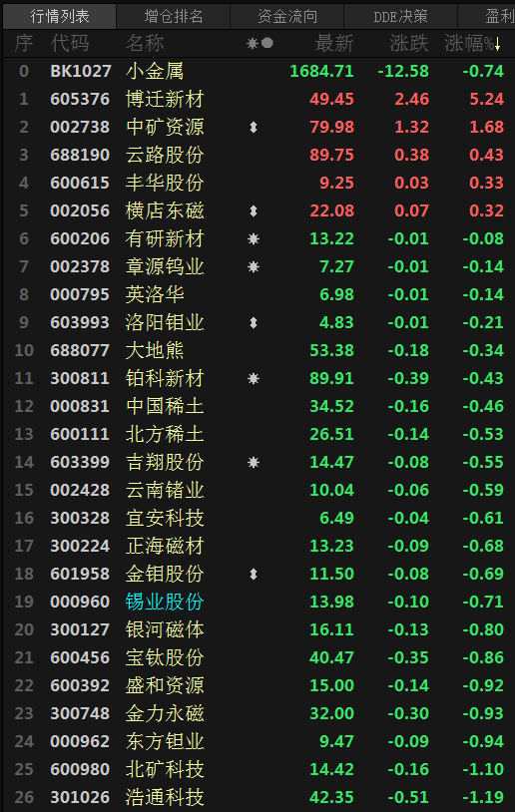
Task: Open the DDE决策 tab
Action: click(400, 16)
